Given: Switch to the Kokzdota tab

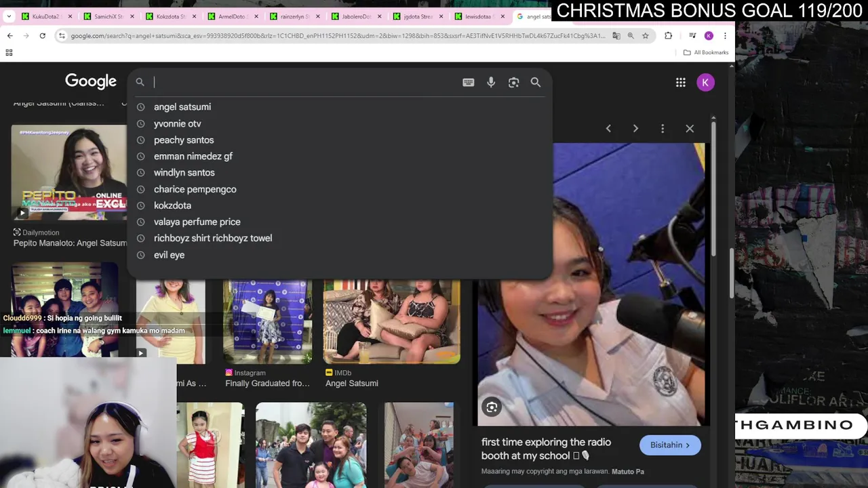Looking at the screenshot, I should (170, 16).
